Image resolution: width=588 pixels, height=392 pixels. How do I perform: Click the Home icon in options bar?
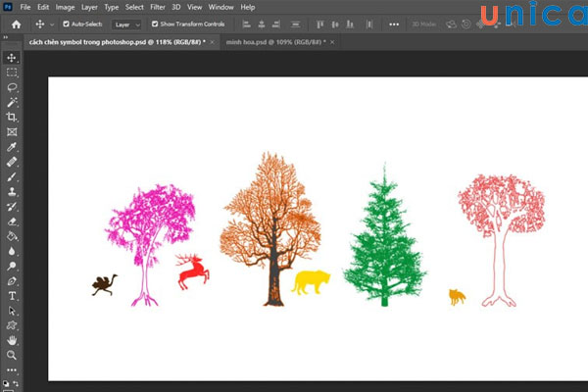17,23
